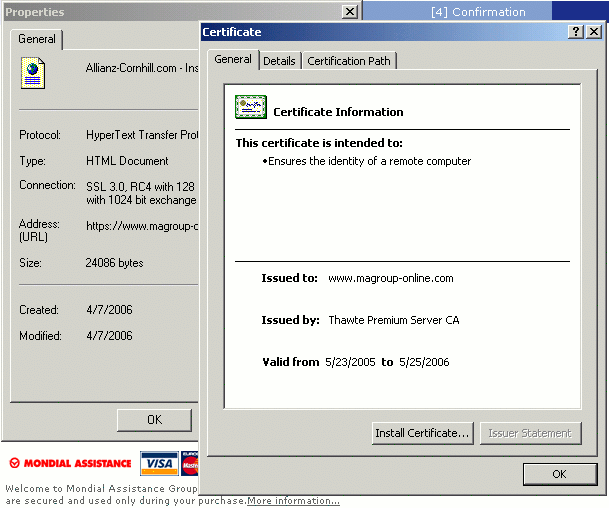
Task: Click the 'with 1024 bit exchange' text
Action: pyautogui.click(x=141, y=200)
